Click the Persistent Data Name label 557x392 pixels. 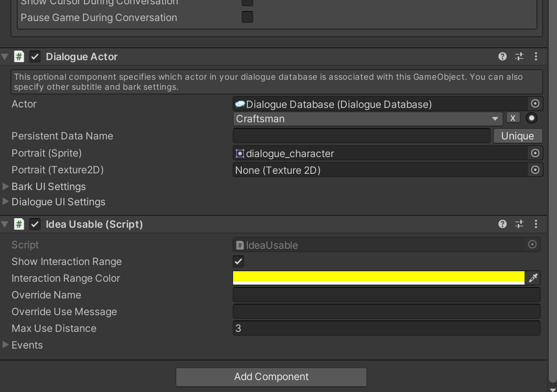[62, 136]
